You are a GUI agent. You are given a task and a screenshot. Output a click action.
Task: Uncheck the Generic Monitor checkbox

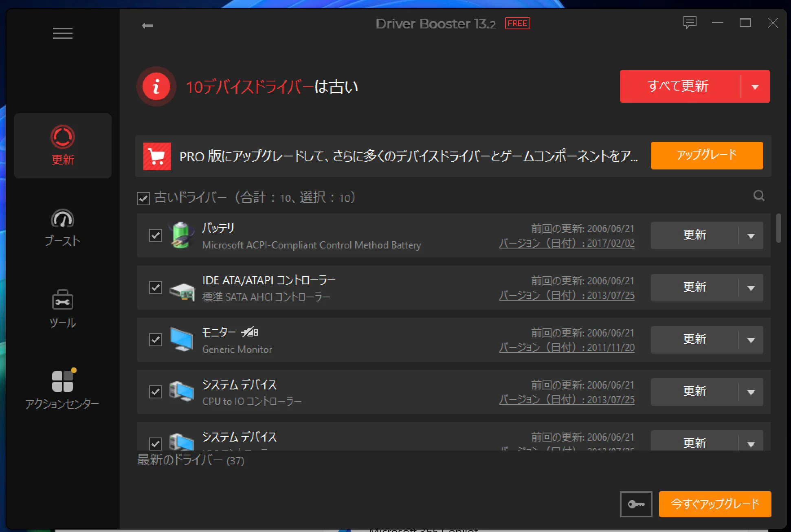point(155,339)
